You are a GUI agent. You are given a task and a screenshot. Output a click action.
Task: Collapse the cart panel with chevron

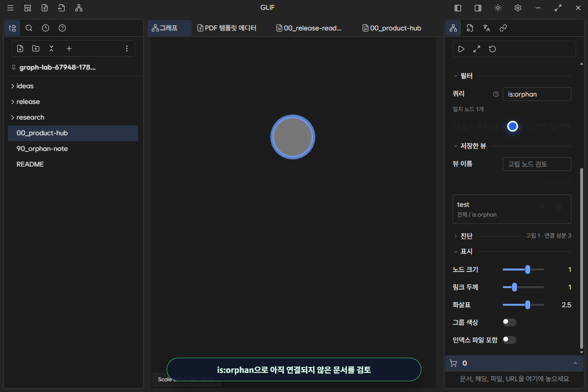pos(575,363)
